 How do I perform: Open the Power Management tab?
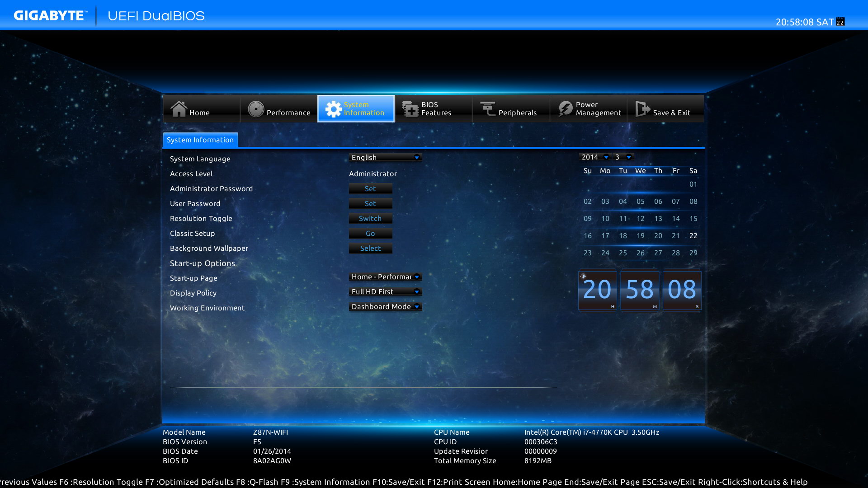[x=588, y=109]
